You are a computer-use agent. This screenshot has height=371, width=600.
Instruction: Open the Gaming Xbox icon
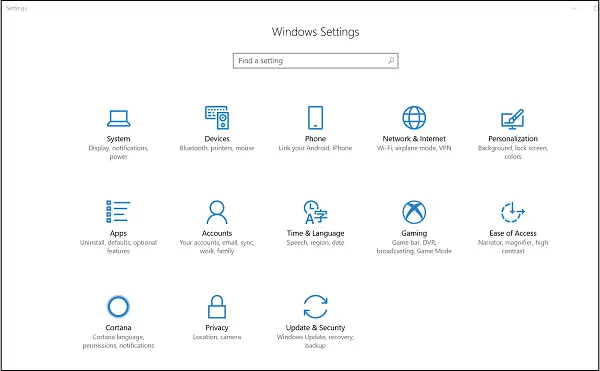[x=414, y=212]
